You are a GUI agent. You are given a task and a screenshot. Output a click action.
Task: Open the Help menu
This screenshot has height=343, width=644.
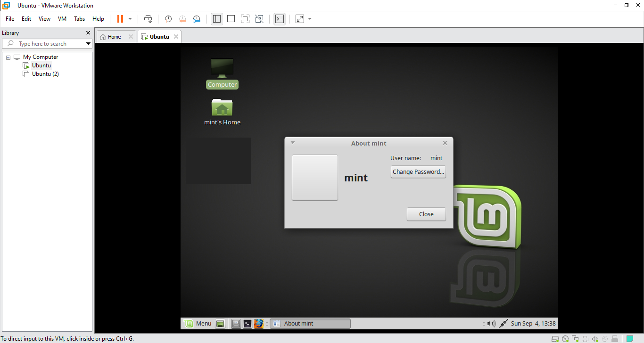[98, 19]
